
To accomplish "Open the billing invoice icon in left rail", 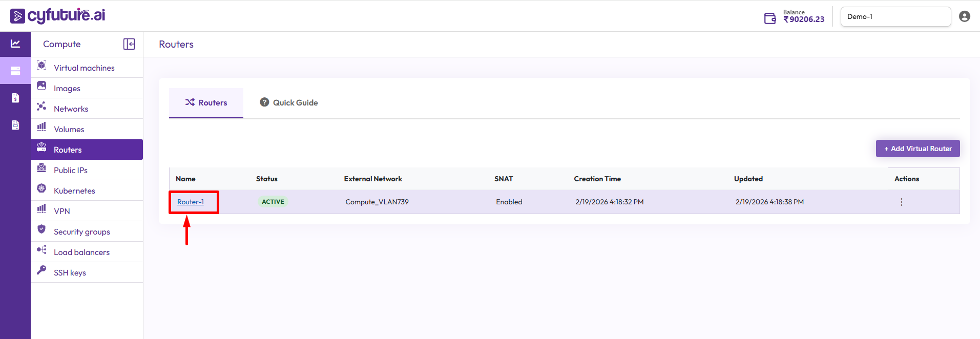I will point(15,98).
